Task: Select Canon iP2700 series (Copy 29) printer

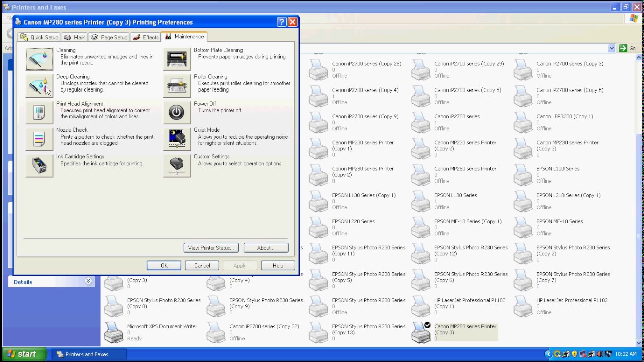Action: click(458, 69)
